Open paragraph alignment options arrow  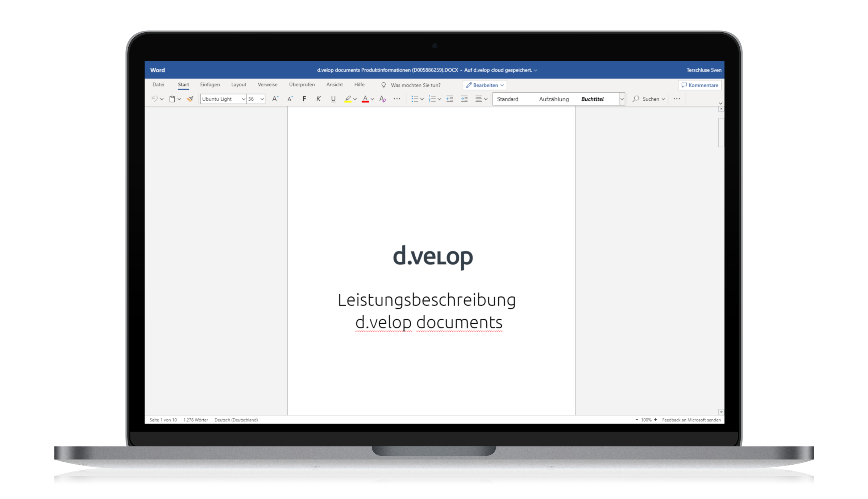(486, 99)
